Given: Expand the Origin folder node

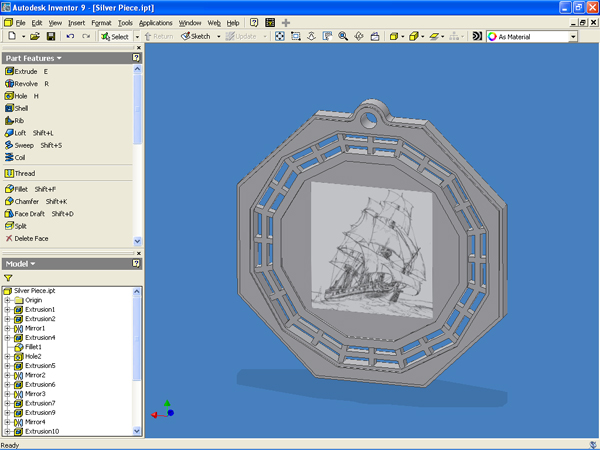Looking at the screenshot, I should [x=7, y=300].
